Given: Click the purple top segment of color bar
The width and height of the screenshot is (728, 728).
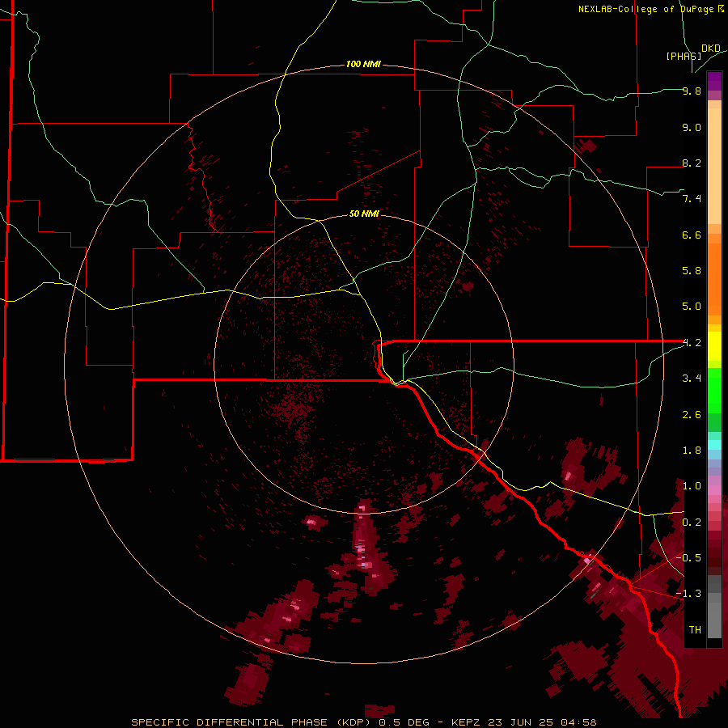Looking at the screenshot, I should pos(714,81).
